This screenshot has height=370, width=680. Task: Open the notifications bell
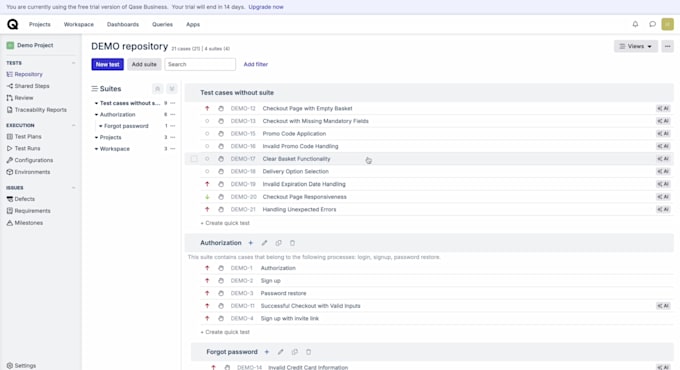(635, 24)
